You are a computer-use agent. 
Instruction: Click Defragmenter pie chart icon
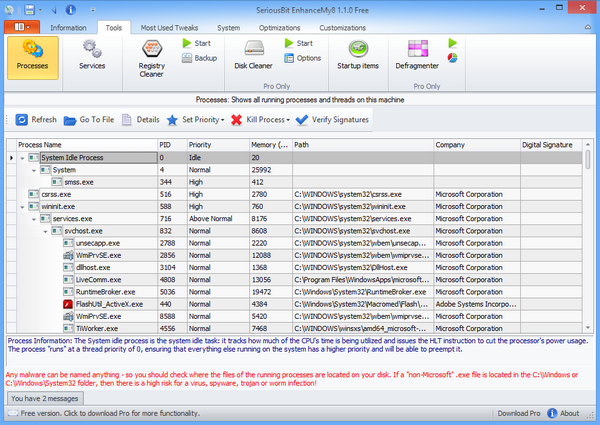point(453,58)
